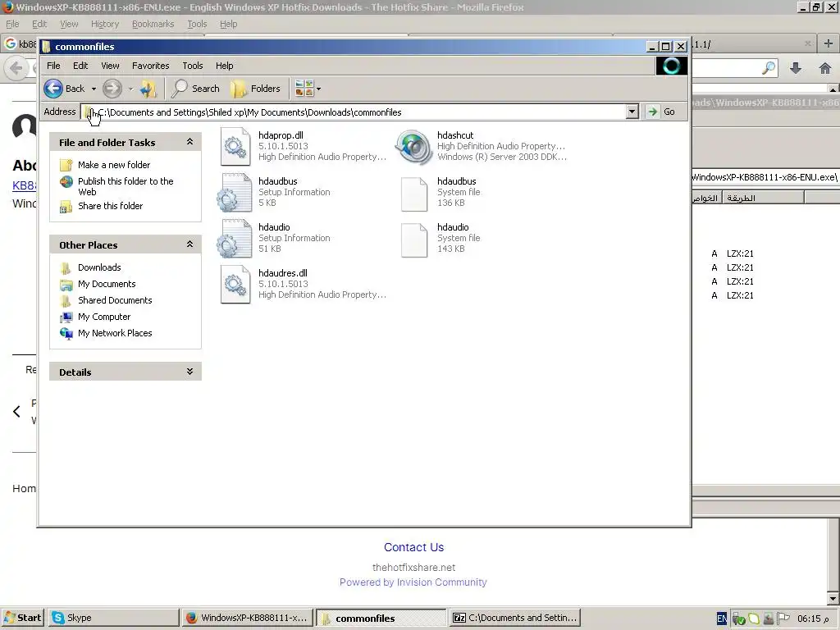Select the hdaudres.dll file icon
Image resolution: width=840 pixels, height=630 pixels.
(235, 285)
